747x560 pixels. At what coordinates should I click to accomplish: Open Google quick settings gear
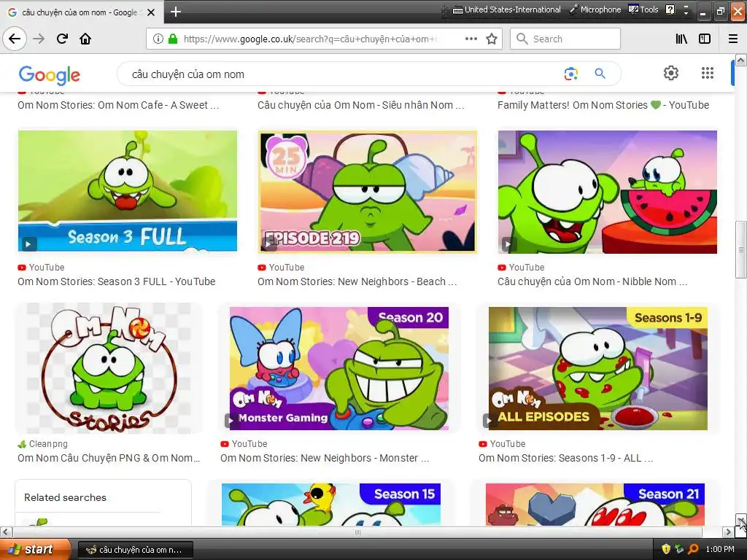click(671, 73)
